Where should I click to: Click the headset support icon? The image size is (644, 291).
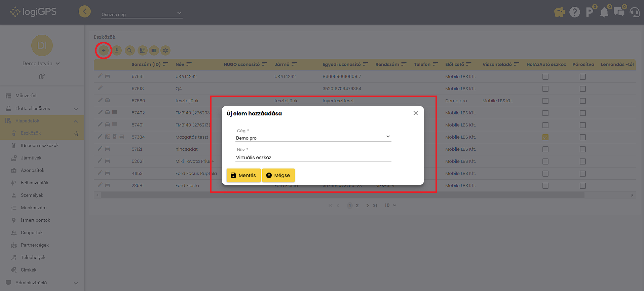(634, 12)
